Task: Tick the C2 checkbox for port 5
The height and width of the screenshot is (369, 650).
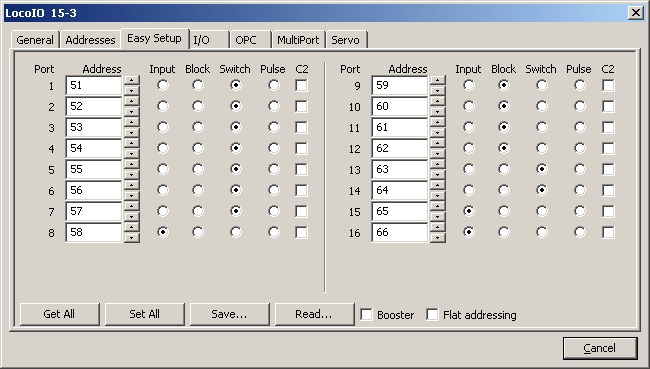Action: pyautogui.click(x=301, y=169)
